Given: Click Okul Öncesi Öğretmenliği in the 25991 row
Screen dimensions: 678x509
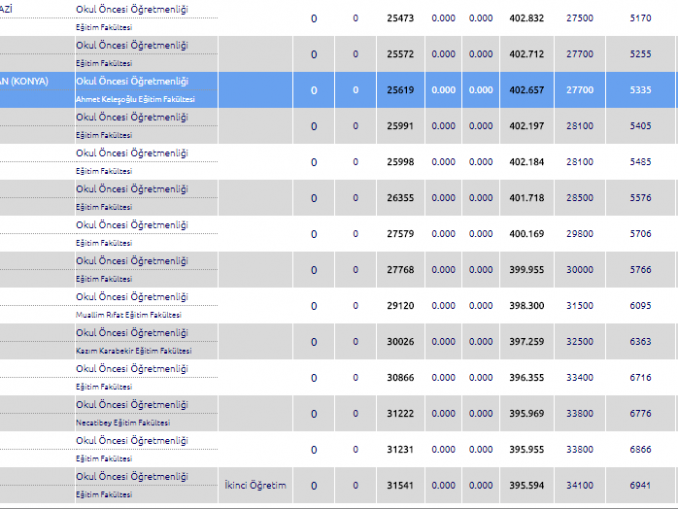Looking at the screenshot, I should pyautogui.click(x=131, y=117).
